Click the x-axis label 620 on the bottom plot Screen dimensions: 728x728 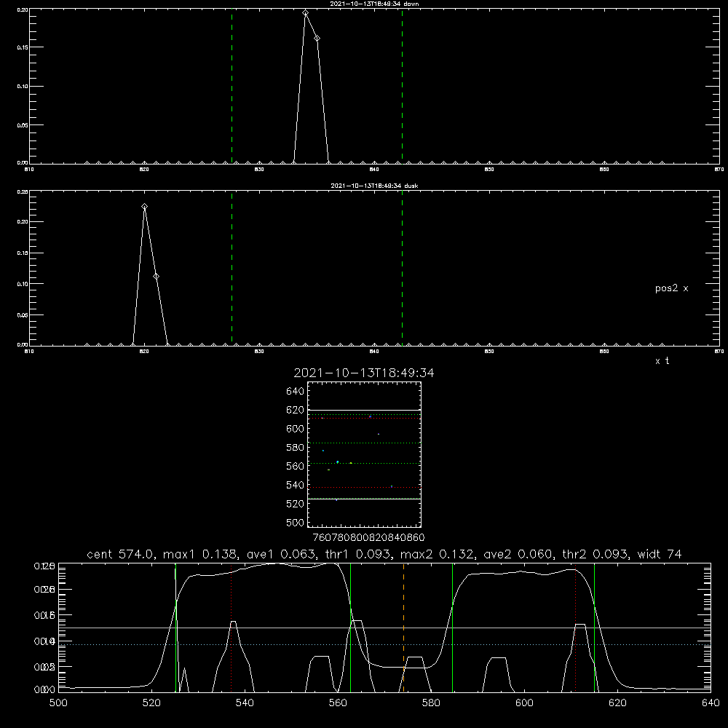click(617, 703)
